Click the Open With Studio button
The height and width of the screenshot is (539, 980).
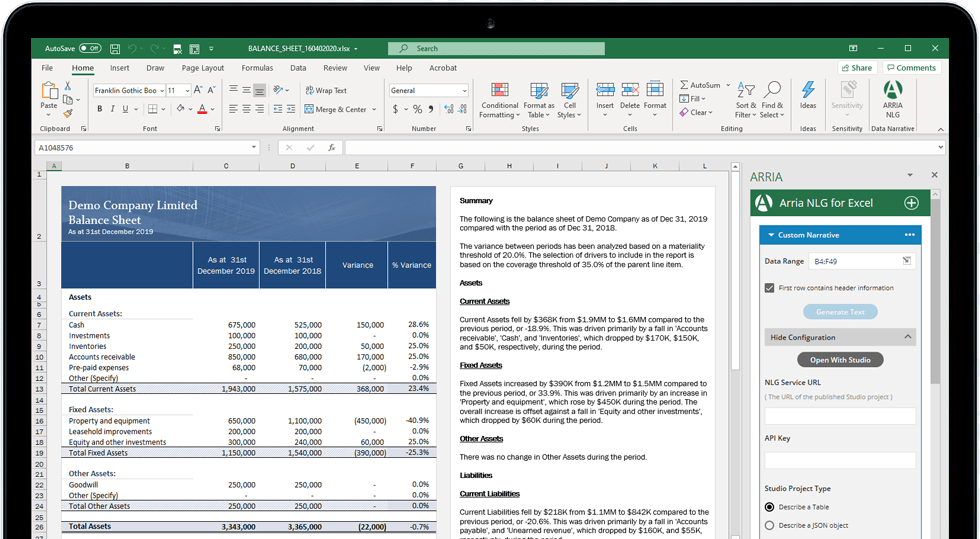pos(840,360)
